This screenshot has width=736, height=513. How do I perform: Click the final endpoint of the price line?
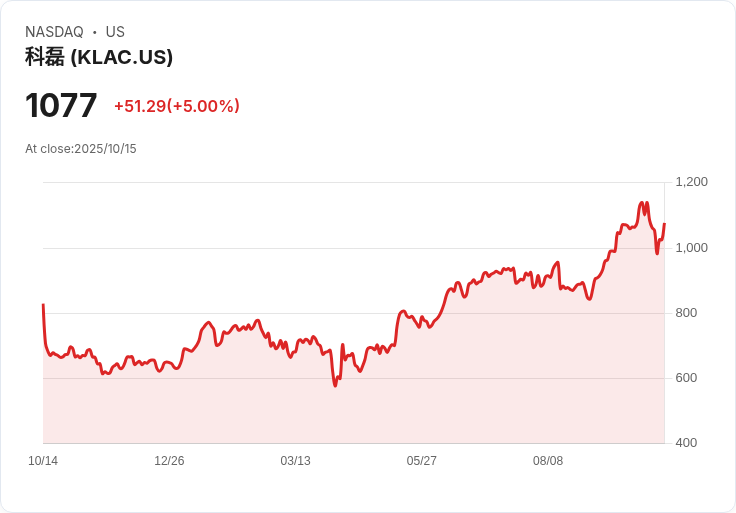point(664,224)
